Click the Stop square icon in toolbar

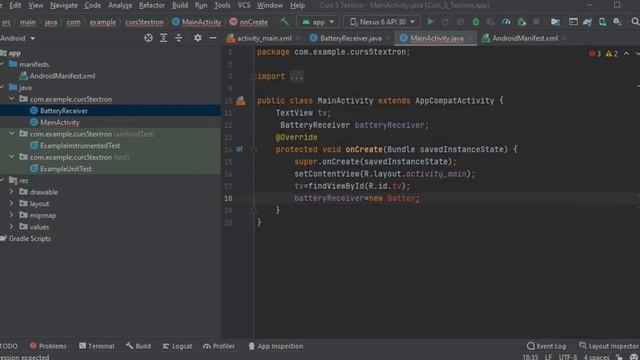click(536, 22)
